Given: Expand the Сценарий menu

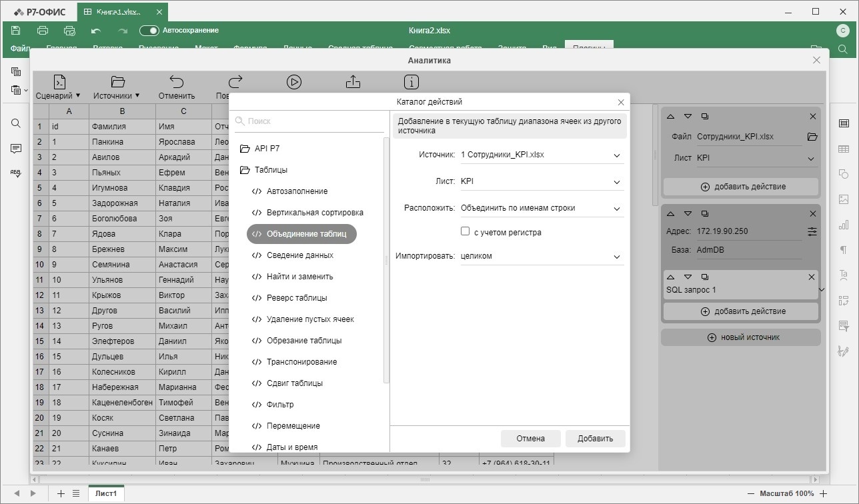Looking at the screenshot, I should click(x=58, y=87).
